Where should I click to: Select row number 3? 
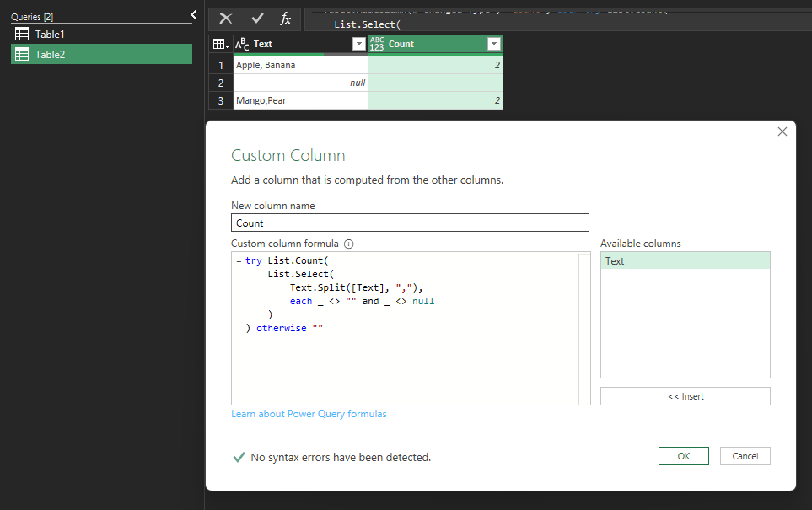(221, 100)
